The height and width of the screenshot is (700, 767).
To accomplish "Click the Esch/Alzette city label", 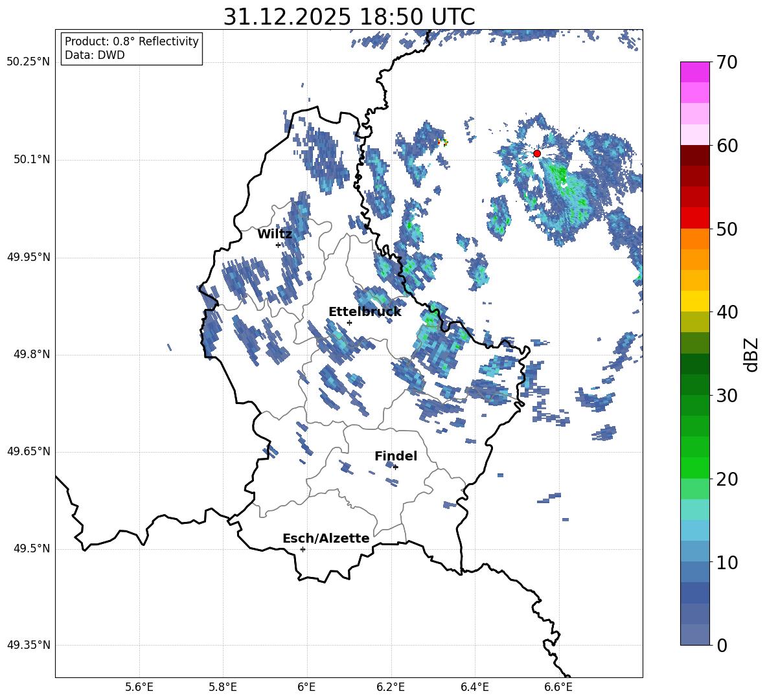I will tap(326, 538).
